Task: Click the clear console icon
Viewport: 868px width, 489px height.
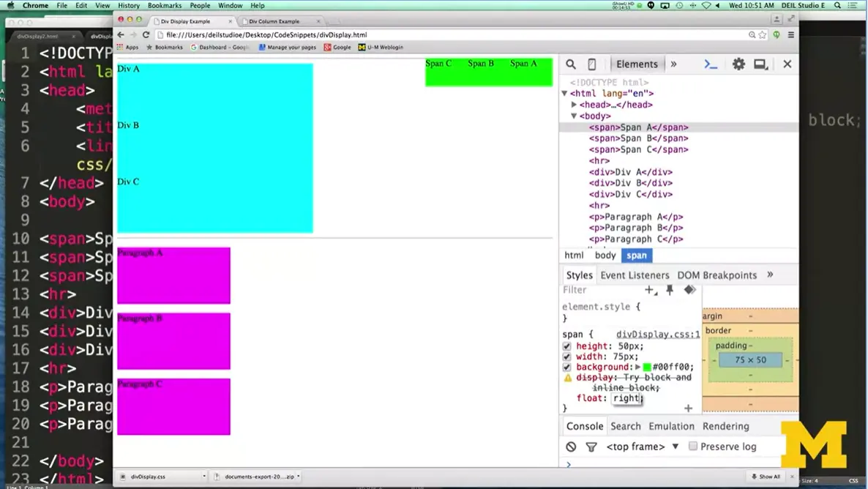Action: (x=571, y=447)
